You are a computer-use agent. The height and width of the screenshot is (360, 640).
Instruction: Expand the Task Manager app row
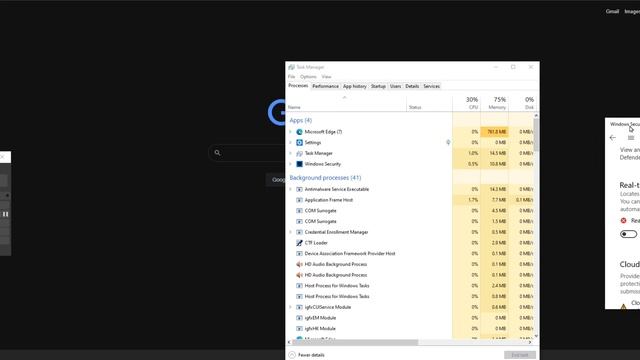[x=291, y=153]
